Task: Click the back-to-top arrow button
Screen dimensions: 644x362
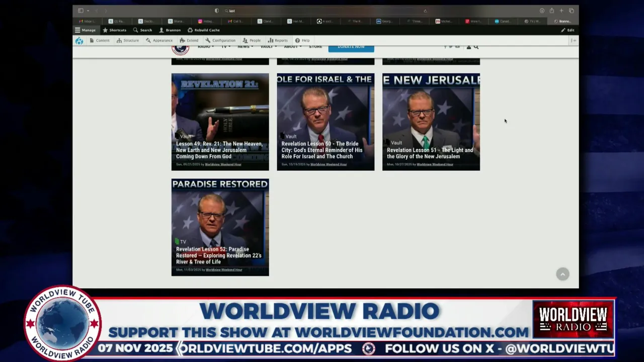Action: (562, 274)
